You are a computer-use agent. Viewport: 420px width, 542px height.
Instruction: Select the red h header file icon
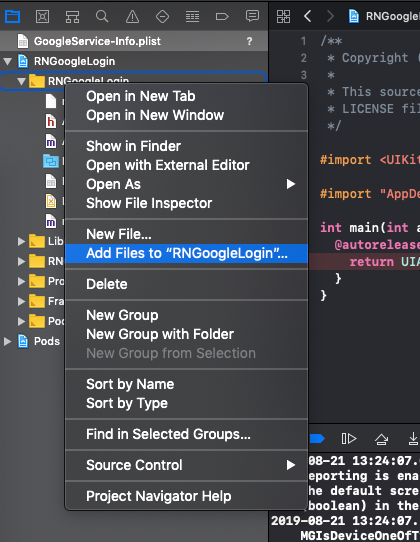click(51, 121)
